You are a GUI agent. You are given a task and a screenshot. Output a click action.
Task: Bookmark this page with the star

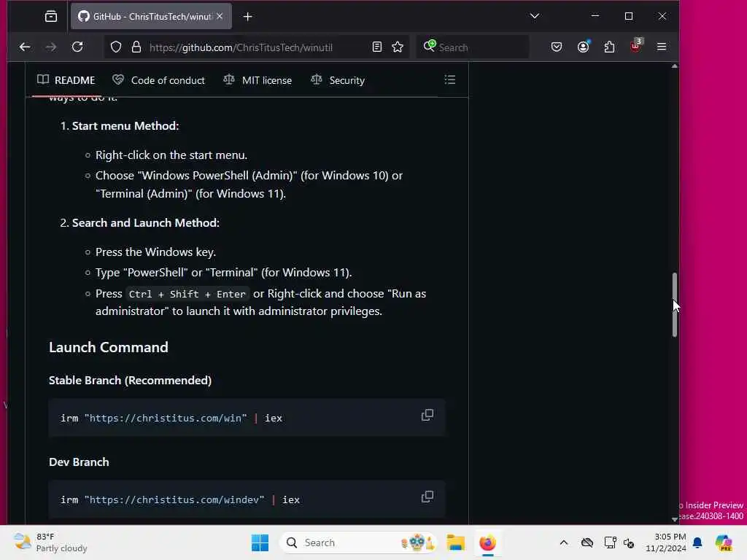[398, 47]
